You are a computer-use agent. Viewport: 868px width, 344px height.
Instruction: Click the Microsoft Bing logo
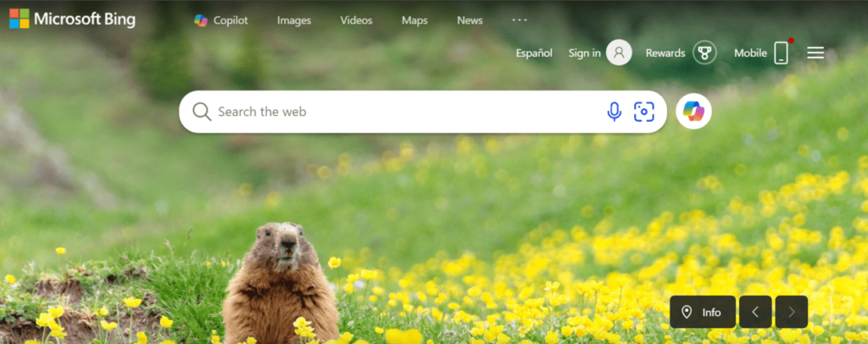(72, 19)
